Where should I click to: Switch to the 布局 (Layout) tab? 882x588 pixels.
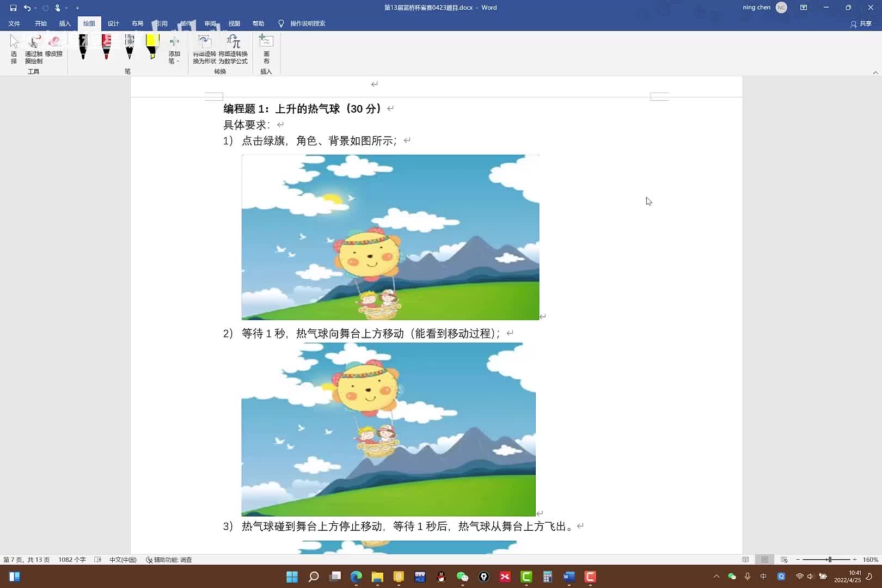pyautogui.click(x=137, y=23)
